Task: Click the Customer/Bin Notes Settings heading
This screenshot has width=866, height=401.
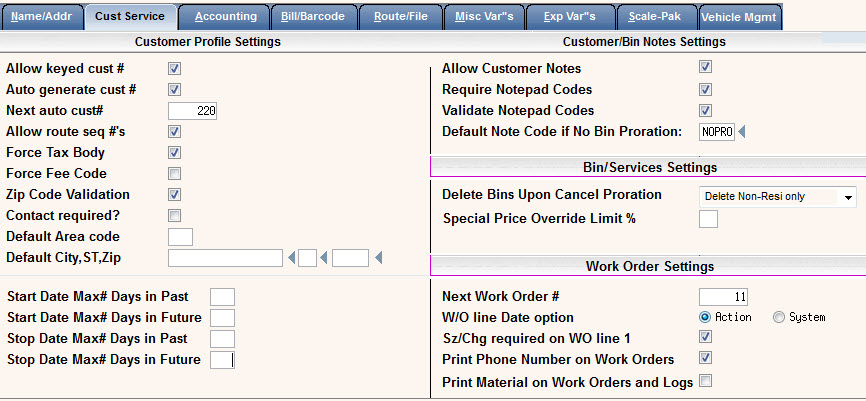Action: pos(644,42)
